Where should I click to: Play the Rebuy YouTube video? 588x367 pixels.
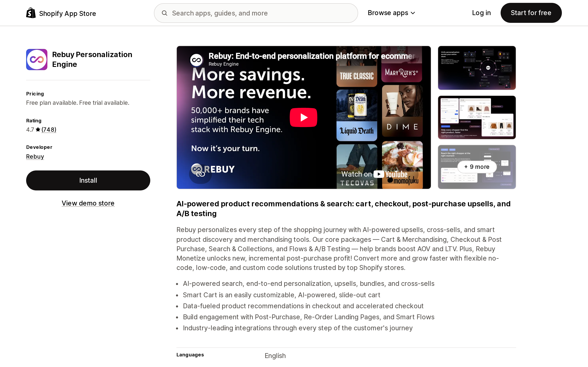pyautogui.click(x=303, y=117)
